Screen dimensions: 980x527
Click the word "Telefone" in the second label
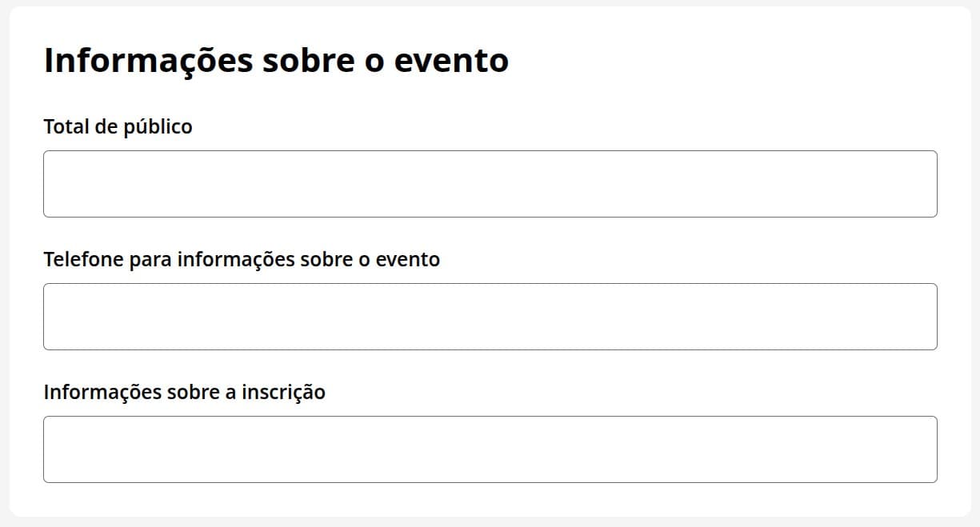(83, 259)
